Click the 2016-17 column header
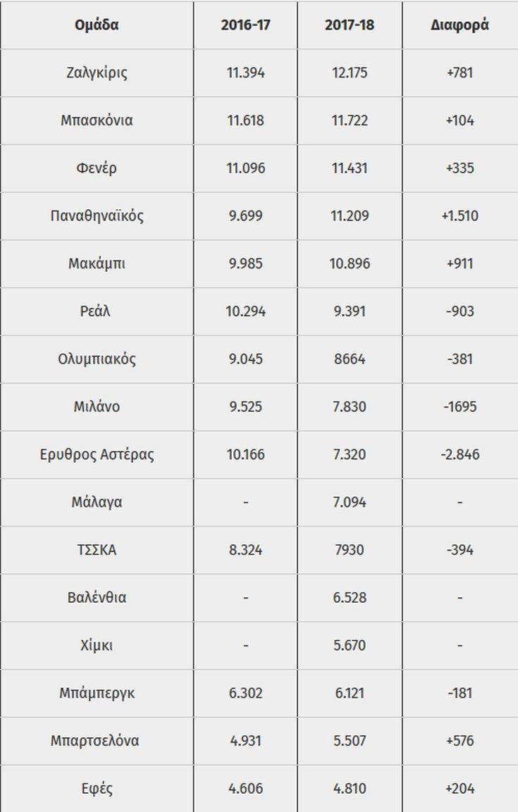This screenshot has height=812, width=518. coord(245,25)
